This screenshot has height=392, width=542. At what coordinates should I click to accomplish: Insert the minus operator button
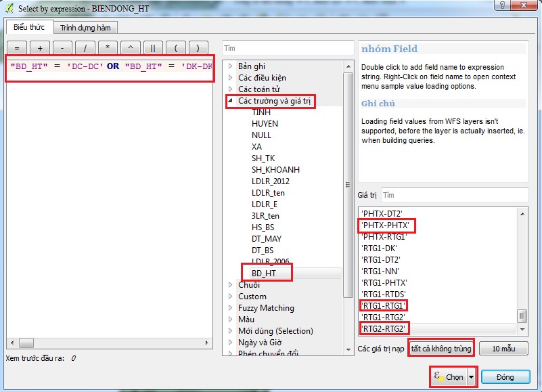pos(62,48)
